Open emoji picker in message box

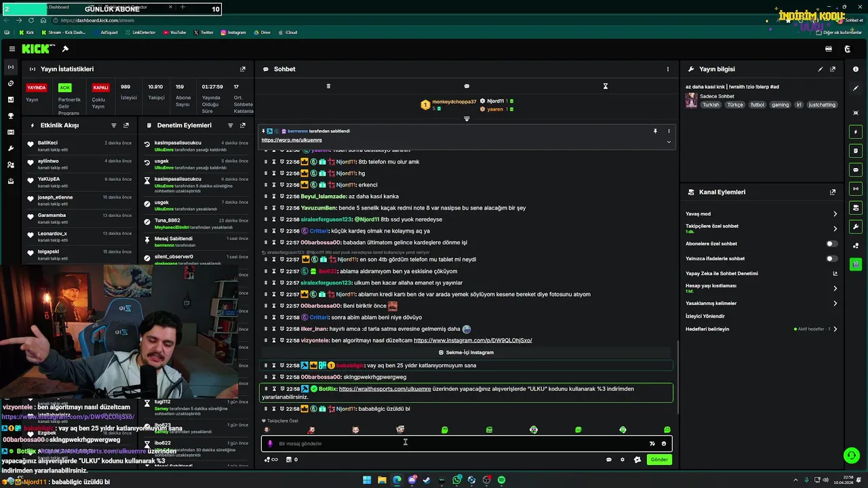664,444
